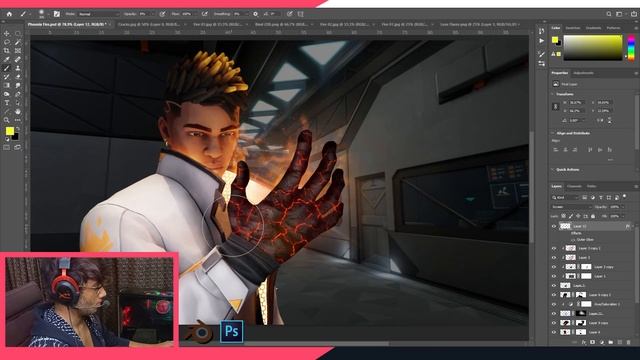Open the Brush Settings panel from options bar

tap(56, 14)
